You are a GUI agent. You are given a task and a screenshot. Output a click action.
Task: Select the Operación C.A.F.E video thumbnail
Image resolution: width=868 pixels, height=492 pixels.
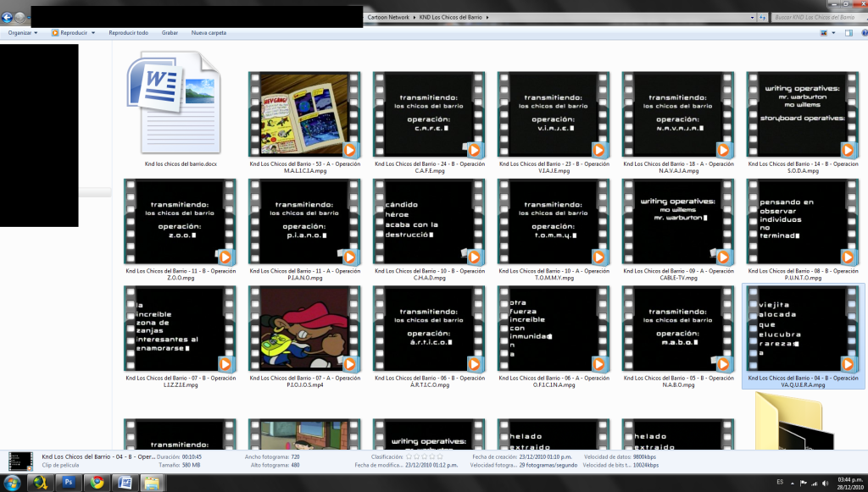point(429,114)
